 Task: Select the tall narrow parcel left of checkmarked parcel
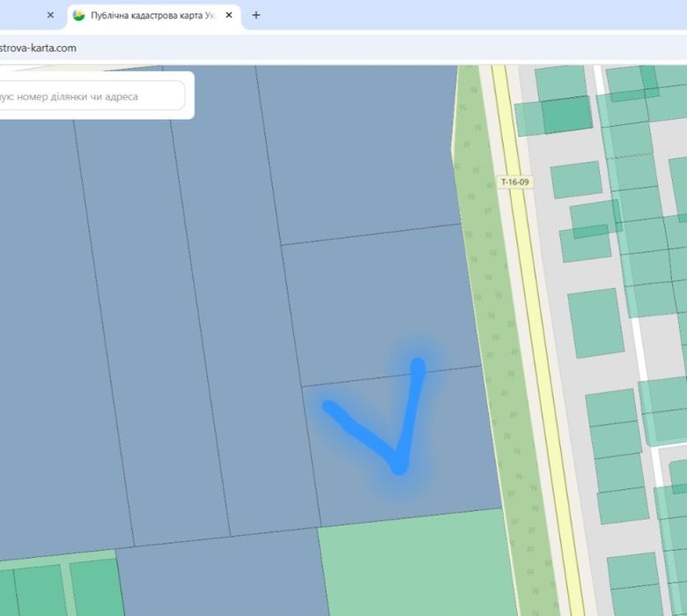tap(246, 307)
